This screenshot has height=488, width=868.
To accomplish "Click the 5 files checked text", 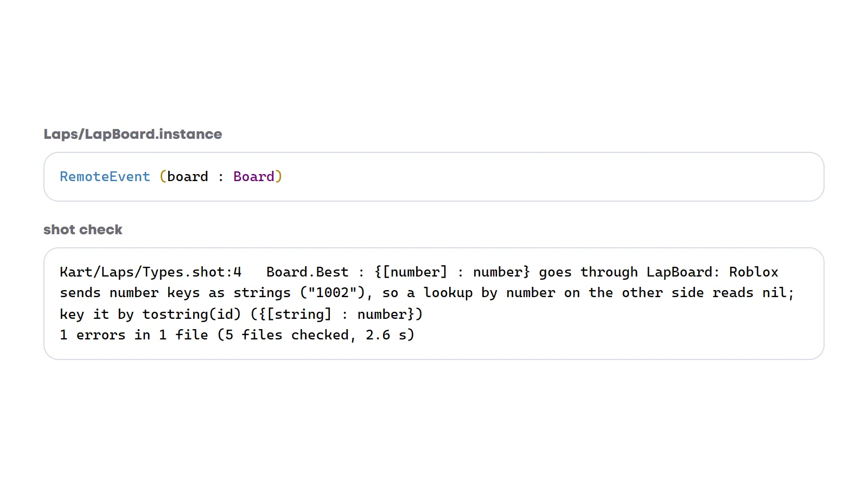I will [286, 335].
